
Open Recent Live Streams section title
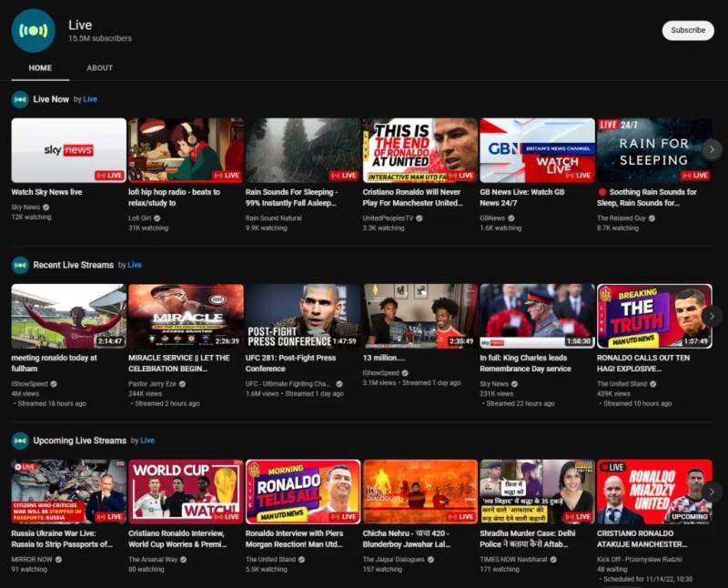(x=74, y=265)
